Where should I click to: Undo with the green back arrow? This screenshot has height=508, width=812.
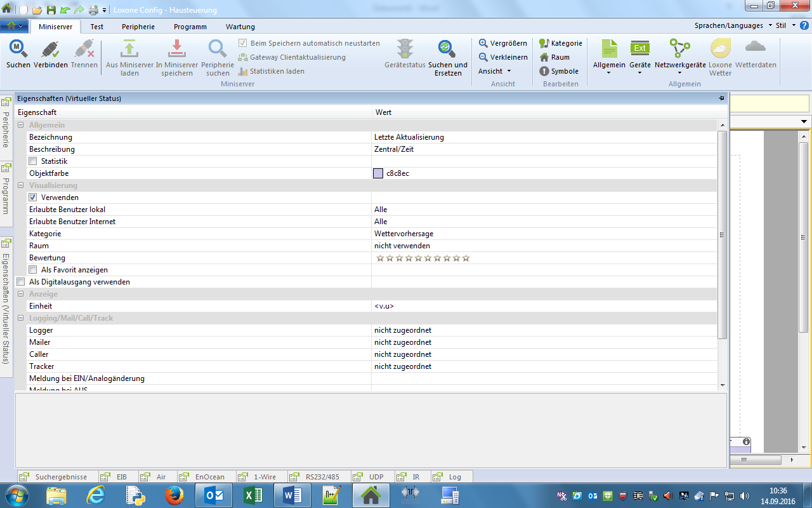tap(65, 10)
